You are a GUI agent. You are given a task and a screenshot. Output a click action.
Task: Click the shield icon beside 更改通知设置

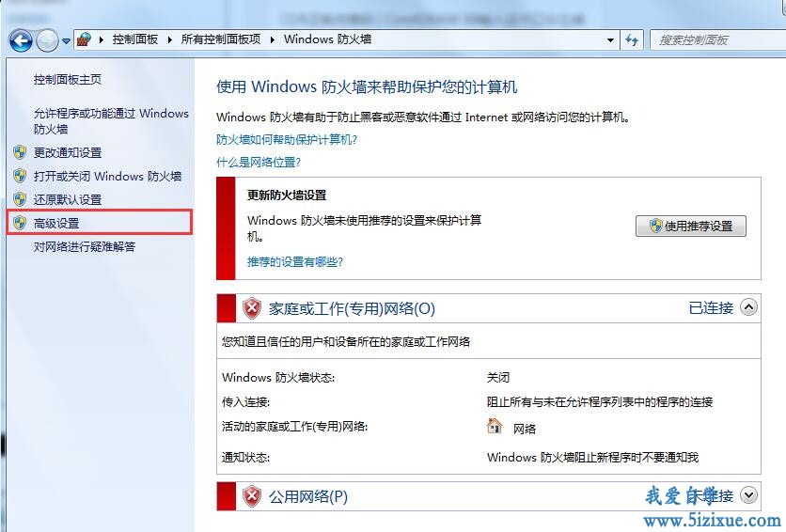(20, 152)
